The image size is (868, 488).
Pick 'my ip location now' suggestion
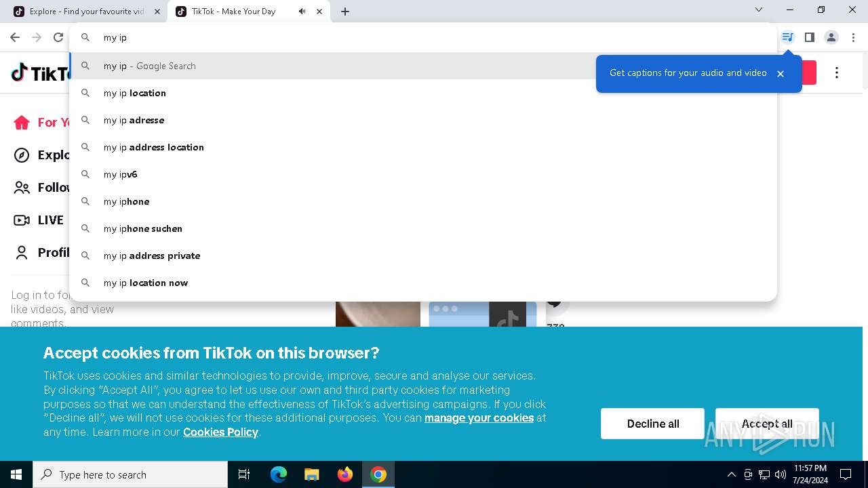[422, 283]
